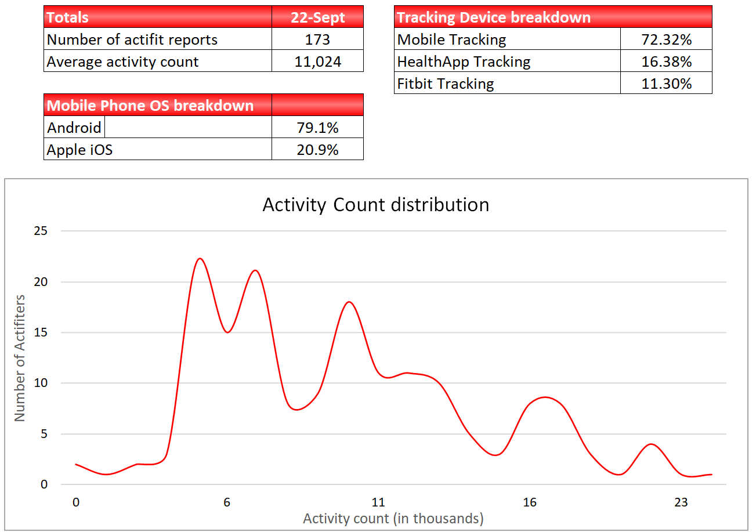Click the 79.1% value cell
Screen dimensions: 756x532
pyautogui.click(x=318, y=127)
